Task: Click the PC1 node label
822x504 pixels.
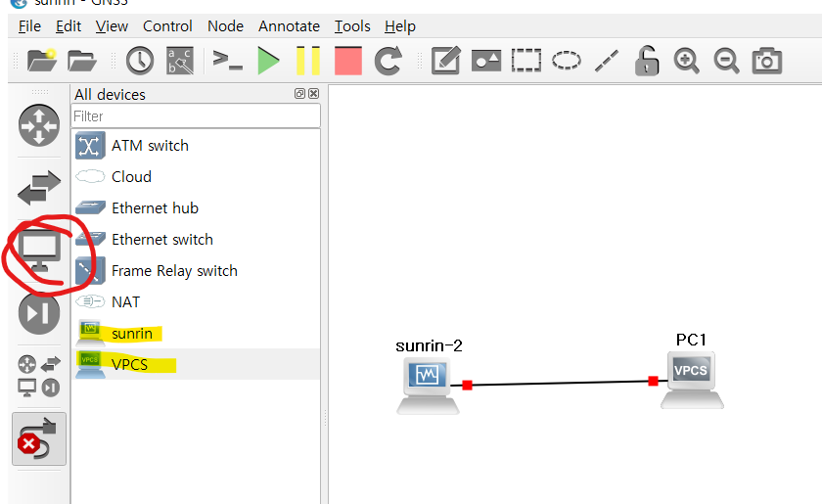Action: pos(691,340)
